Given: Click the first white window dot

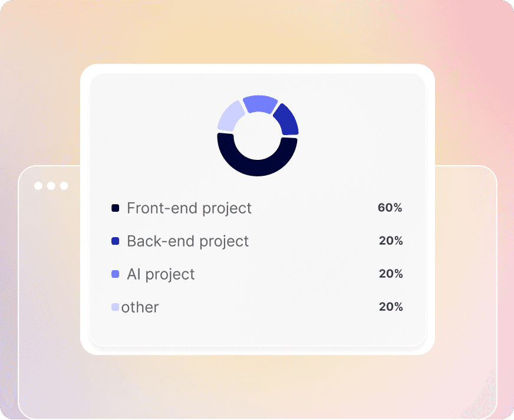Looking at the screenshot, I should pyautogui.click(x=38, y=186).
